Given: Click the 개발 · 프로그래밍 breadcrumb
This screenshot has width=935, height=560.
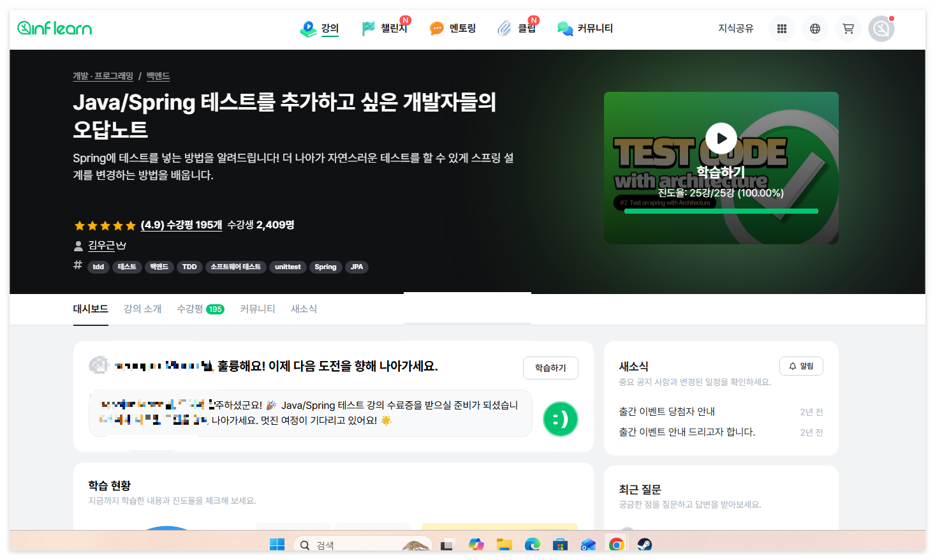Looking at the screenshot, I should point(103,76).
